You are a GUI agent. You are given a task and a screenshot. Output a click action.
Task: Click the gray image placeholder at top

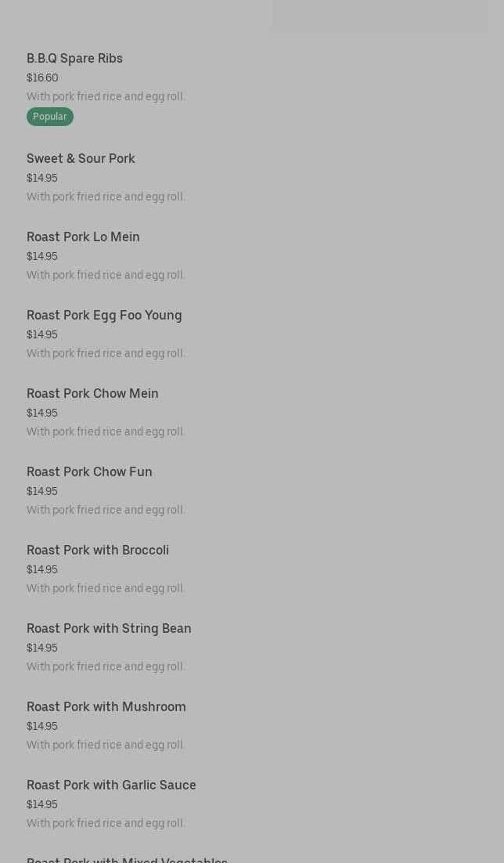coord(380,15)
